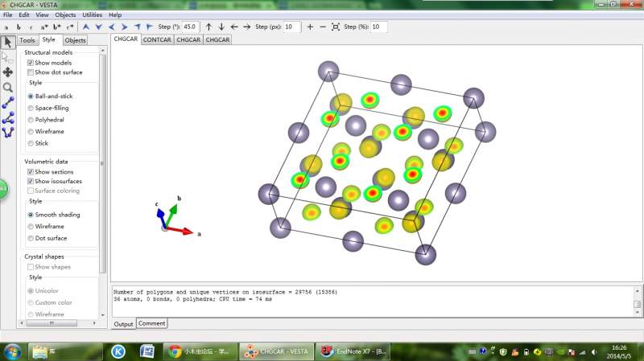644x361 pixels.
Task: Toggle Show isosurfaces checkbox
Action: tap(31, 182)
